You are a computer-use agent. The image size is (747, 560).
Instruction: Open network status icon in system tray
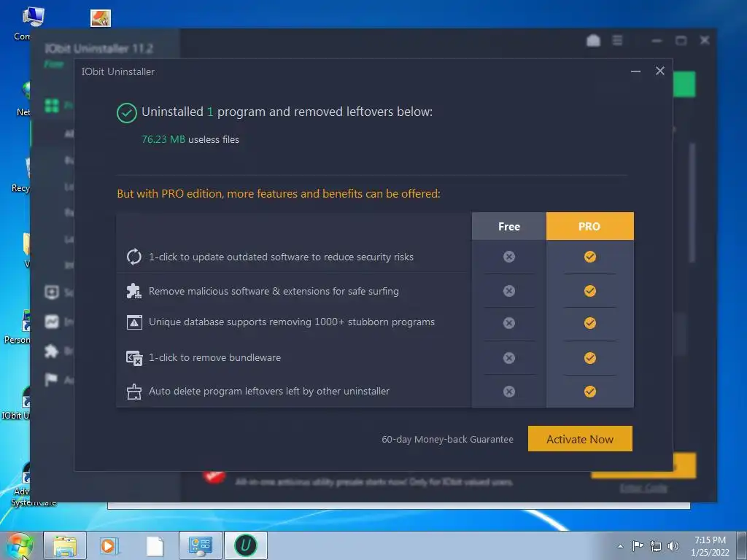[x=656, y=546]
